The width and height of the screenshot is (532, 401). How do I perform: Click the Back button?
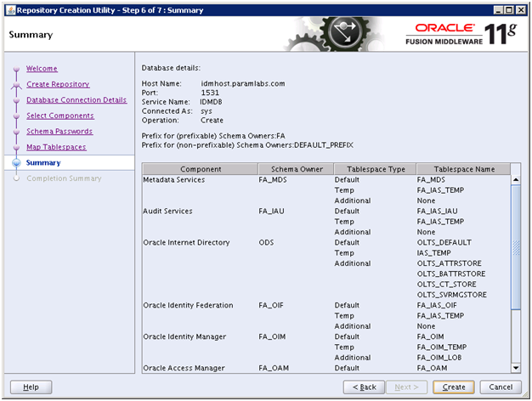point(364,387)
